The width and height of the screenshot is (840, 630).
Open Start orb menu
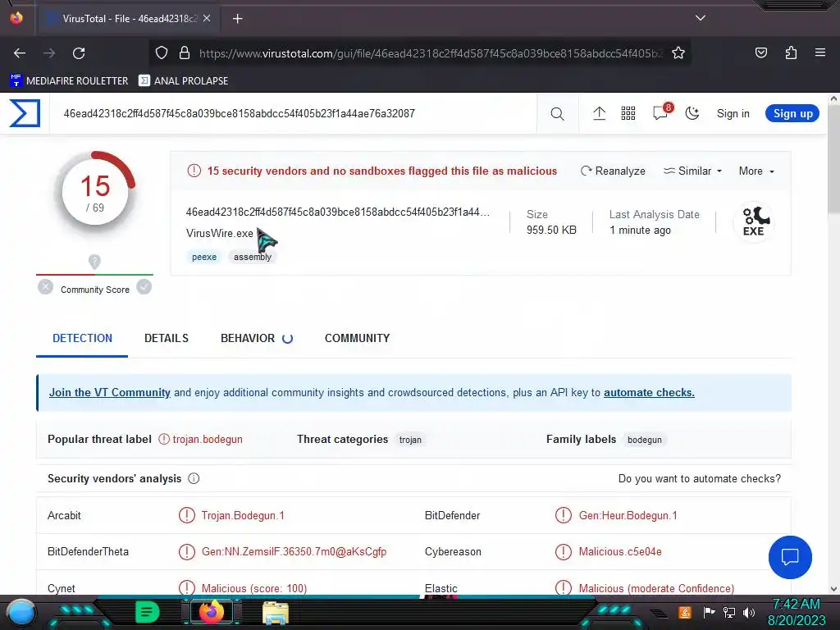tap(21, 614)
